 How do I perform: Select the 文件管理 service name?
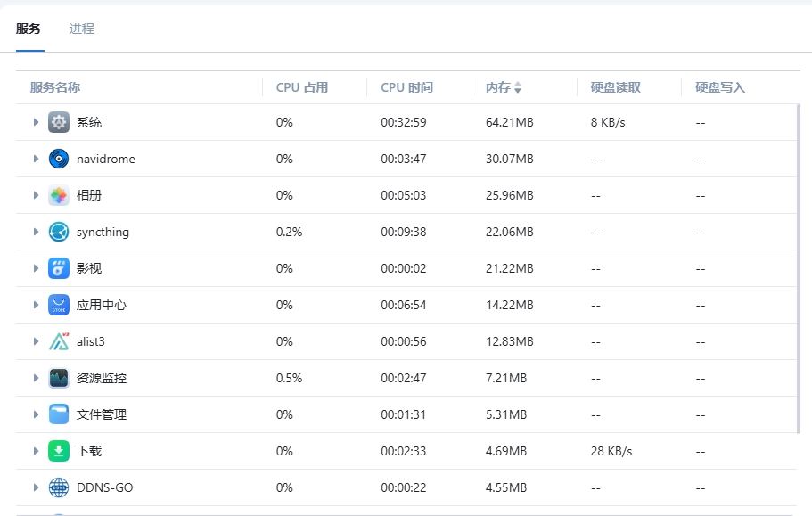pos(102,414)
